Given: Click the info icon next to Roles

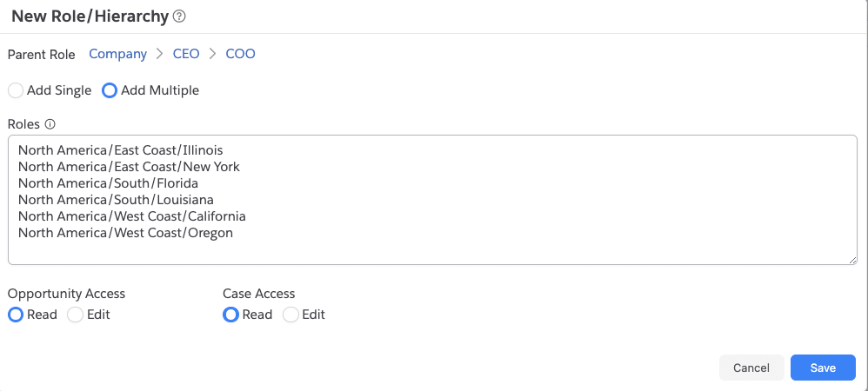Looking at the screenshot, I should (x=50, y=124).
